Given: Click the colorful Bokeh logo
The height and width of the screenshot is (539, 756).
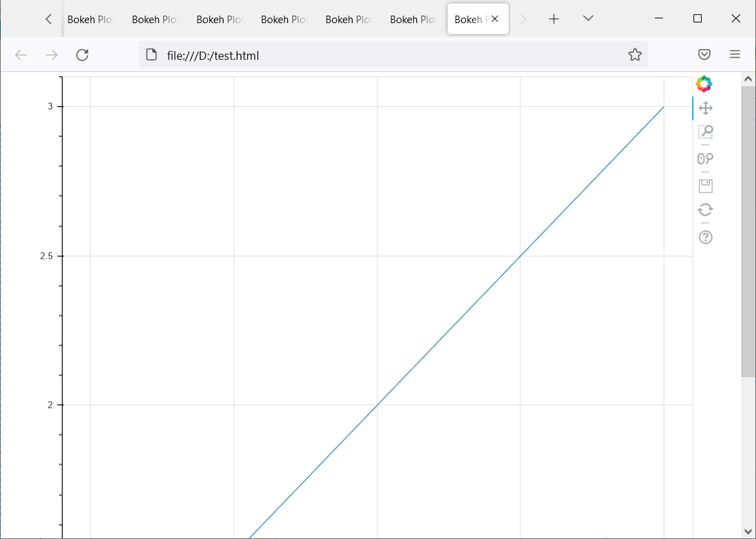Looking at the screenshot, I should tap(704, 83).
